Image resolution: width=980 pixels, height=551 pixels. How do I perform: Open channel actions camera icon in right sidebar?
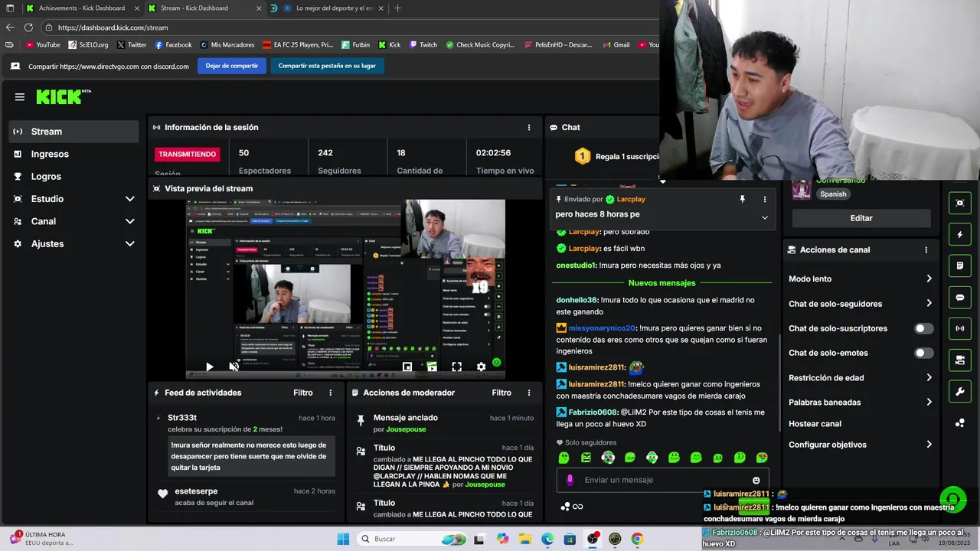[x=959, y=360]
